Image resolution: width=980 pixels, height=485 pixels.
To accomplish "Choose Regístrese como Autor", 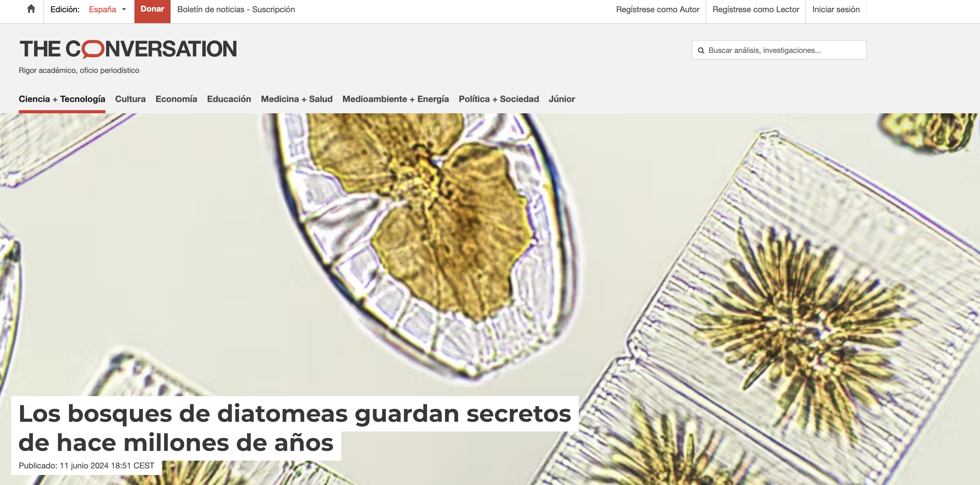I will click(657, 9).
